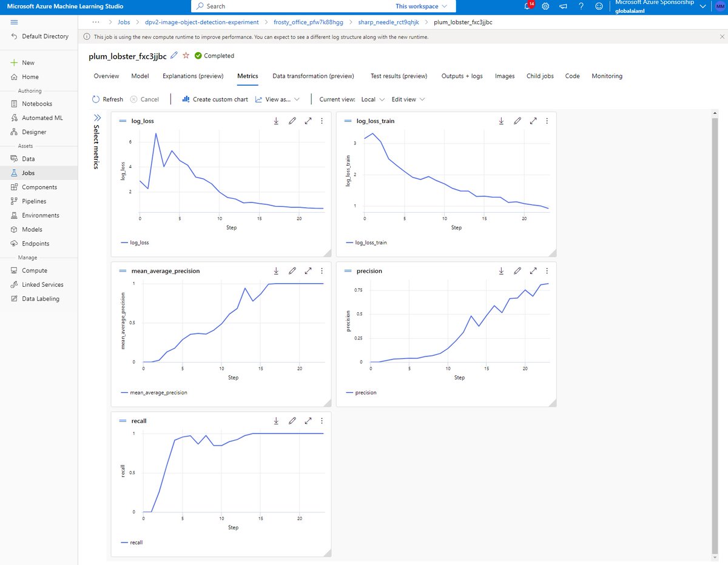This screenshot has width=728, height=565.
Task: Edit the log_loss_train chart
Action: [x=517, y=121]
